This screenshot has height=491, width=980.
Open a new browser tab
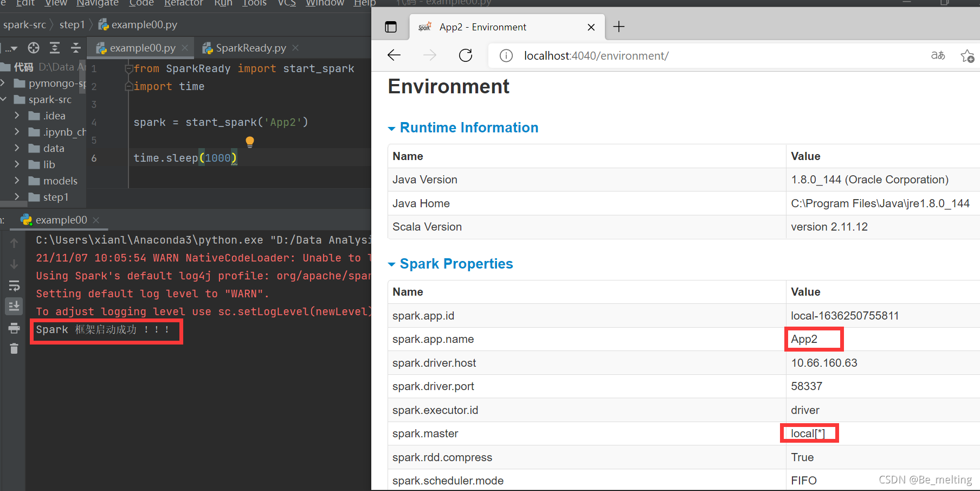[619, 27]
